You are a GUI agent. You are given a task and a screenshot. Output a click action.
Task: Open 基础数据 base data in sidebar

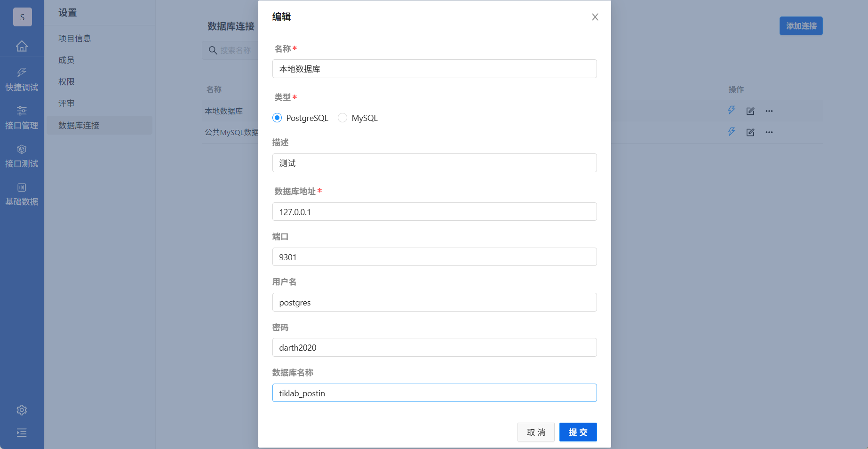point(22,194)
